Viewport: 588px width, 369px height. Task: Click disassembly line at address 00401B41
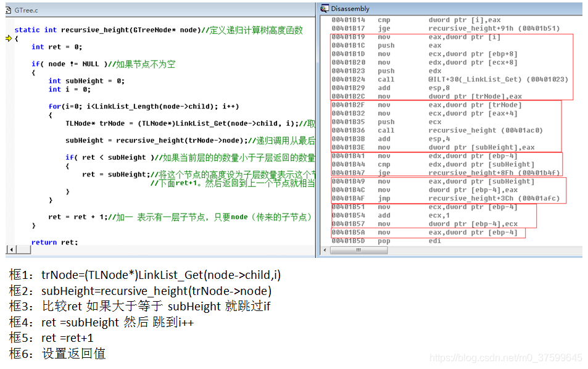pos(424,156)
